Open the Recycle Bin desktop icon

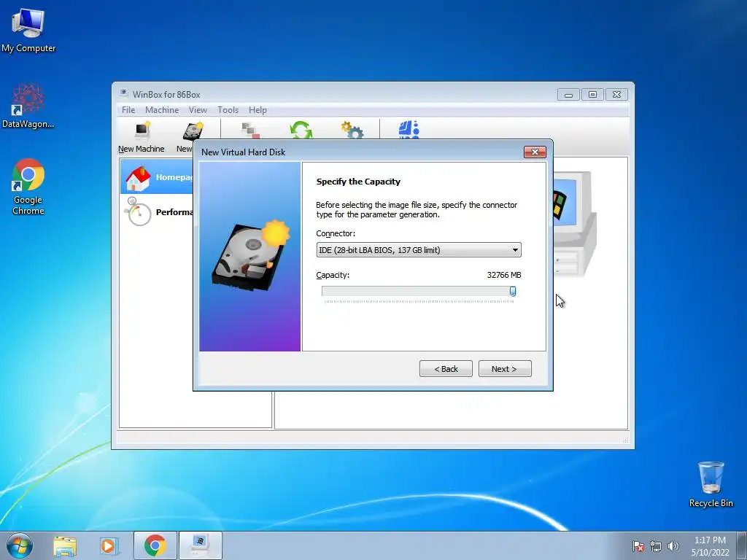click(x=711, y=484)
